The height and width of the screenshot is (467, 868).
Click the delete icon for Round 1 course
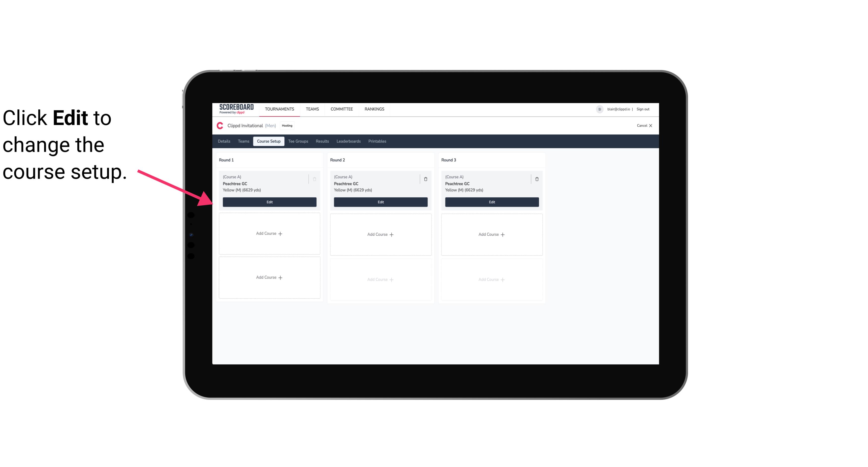(314, 179)
